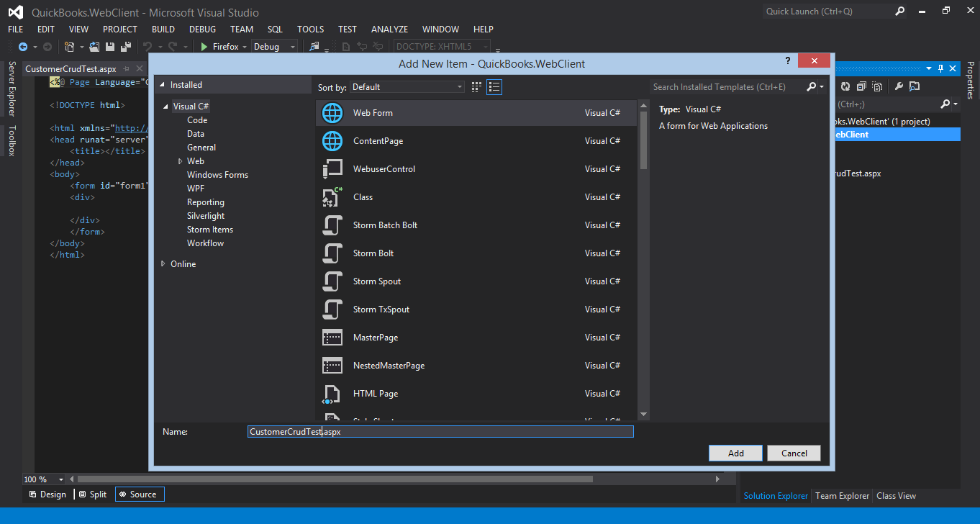This screenshot has height=524, width=980.
Task: Switch editor to Split view
Action: click(93, 494)
